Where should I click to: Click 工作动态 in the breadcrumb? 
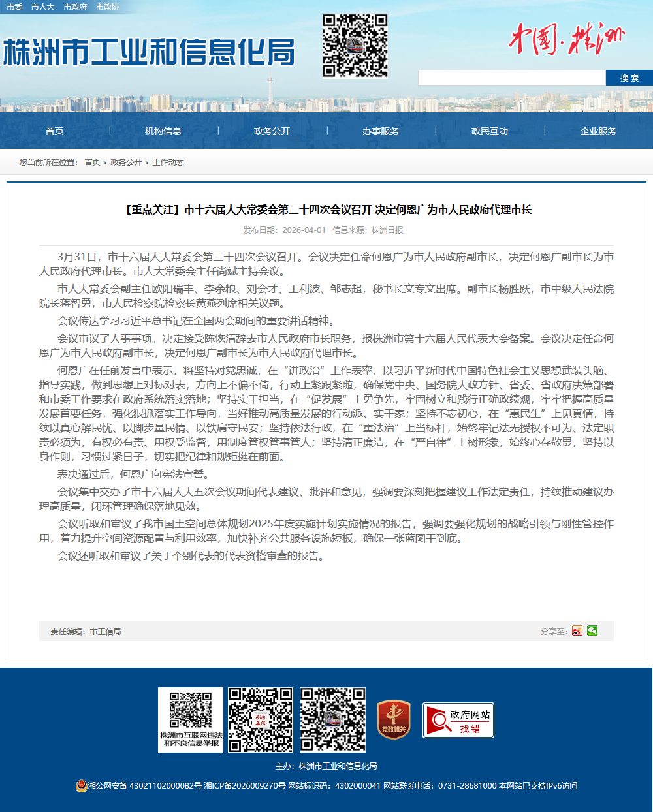168,162
